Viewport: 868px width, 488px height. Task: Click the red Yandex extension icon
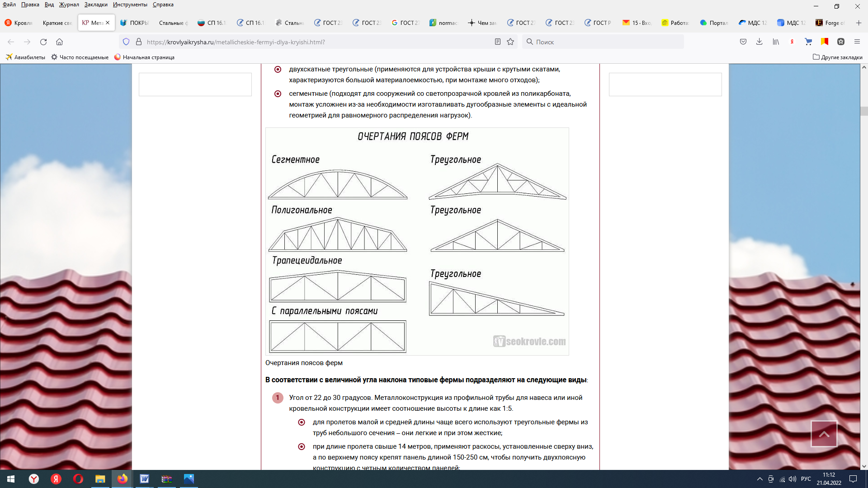(x=792, y=42)
